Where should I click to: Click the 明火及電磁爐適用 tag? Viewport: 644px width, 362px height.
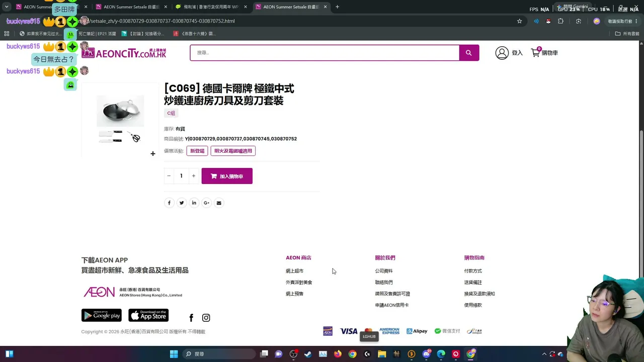[x=233, y=151]
